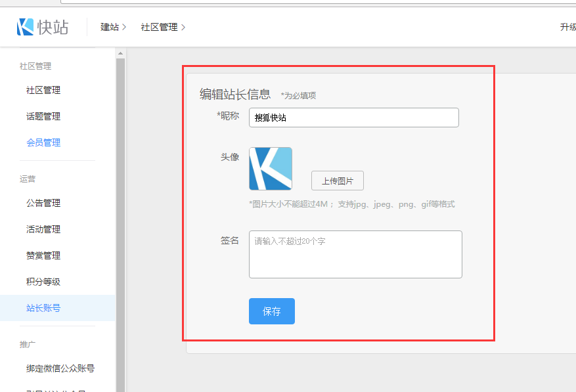Click the avatar K image thumbnail
The height and width of the screenshot is (392, 576).
(271, 169)
